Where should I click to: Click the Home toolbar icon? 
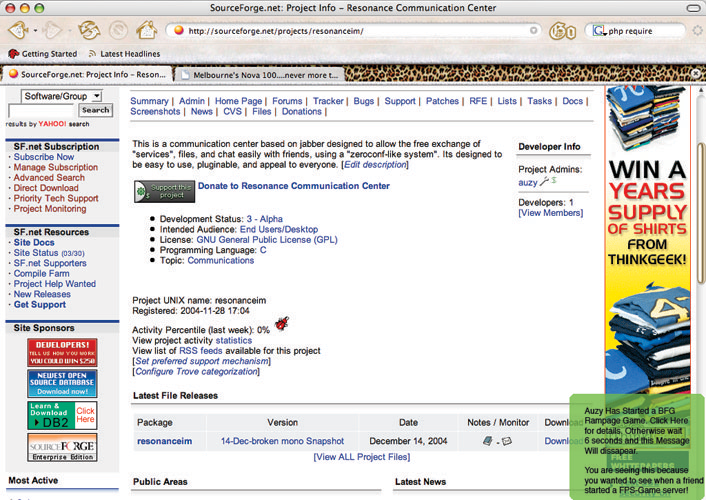click(146, 30)
